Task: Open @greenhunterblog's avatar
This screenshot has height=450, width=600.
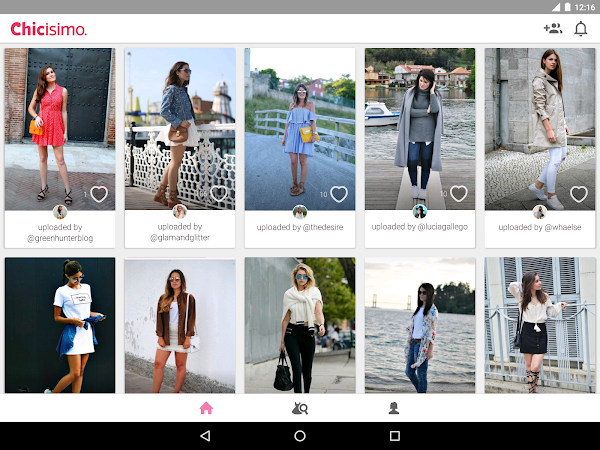Action: click(x=60, y=212)
